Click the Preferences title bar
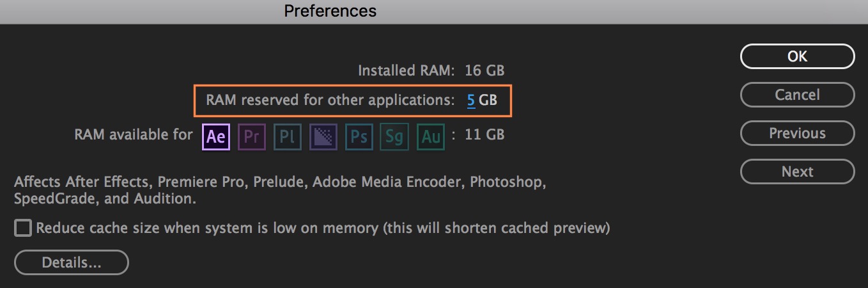This screenshot has width=868, height=288. pyautogui.click(x=330, y=11)
